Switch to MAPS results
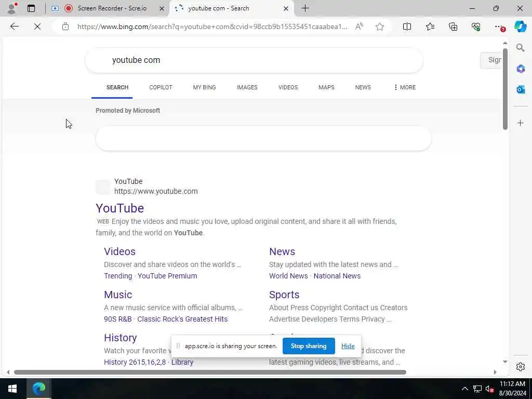This screenshot has height=399, width=532. click(x=326, y=87)
